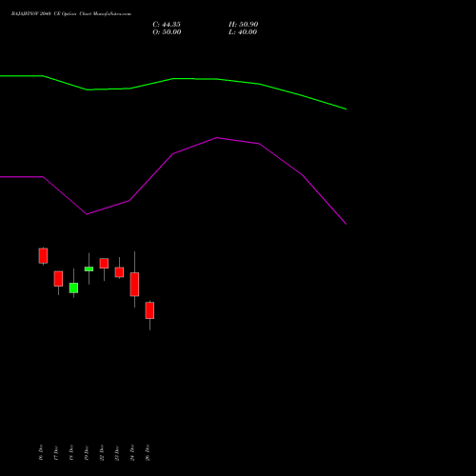476x476 pixels.
Task: Click the 26 Dec date label
Action: click(x=148, y=452)
